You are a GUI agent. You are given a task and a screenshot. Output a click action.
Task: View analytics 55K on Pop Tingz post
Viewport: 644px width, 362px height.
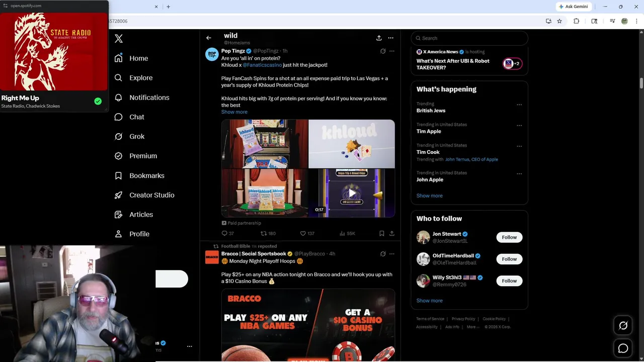tap(347, 233)
